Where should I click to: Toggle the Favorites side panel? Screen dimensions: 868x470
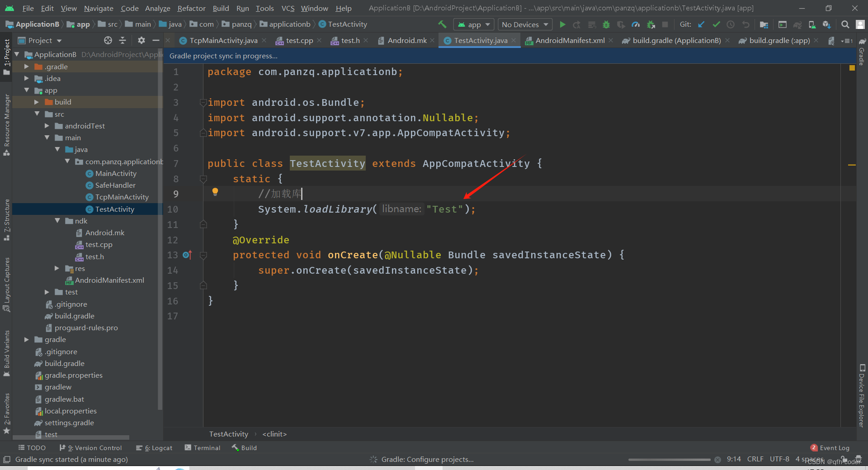6,413
